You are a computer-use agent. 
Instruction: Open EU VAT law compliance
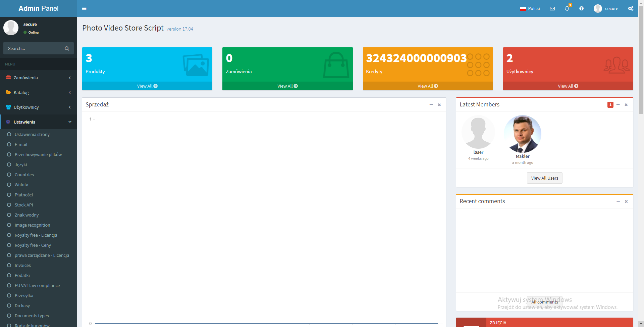point(37,285)
